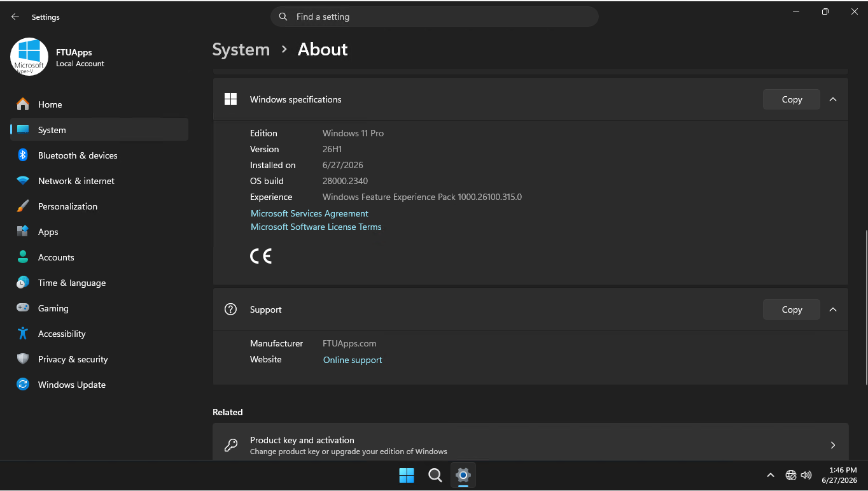The width and height of the screenshot is (868, 491).
Task: Open the Online support website link
Action: pyautogui.click(x=353, y=360)
